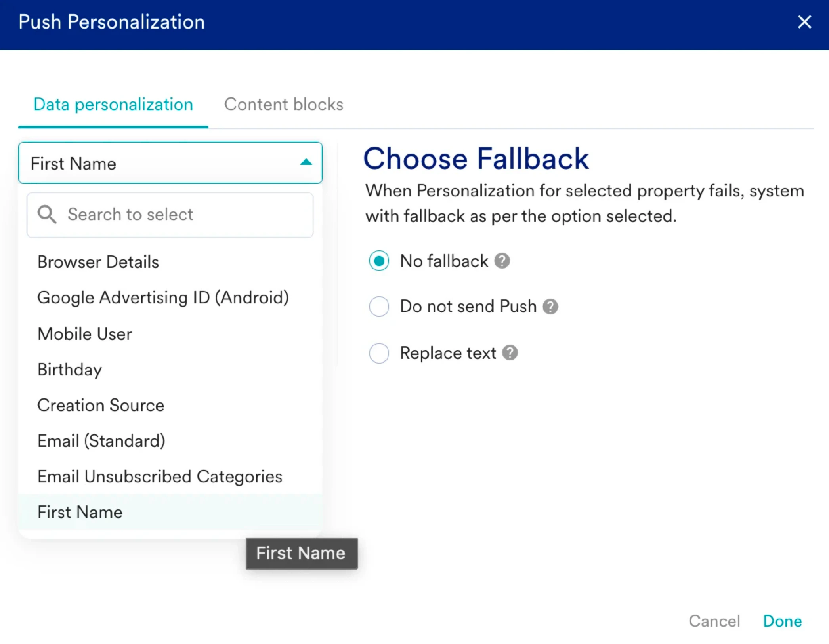Pick Google Advertising ID (Android) option
Viewport: 829px width, 644px height.
click(163, 298)
